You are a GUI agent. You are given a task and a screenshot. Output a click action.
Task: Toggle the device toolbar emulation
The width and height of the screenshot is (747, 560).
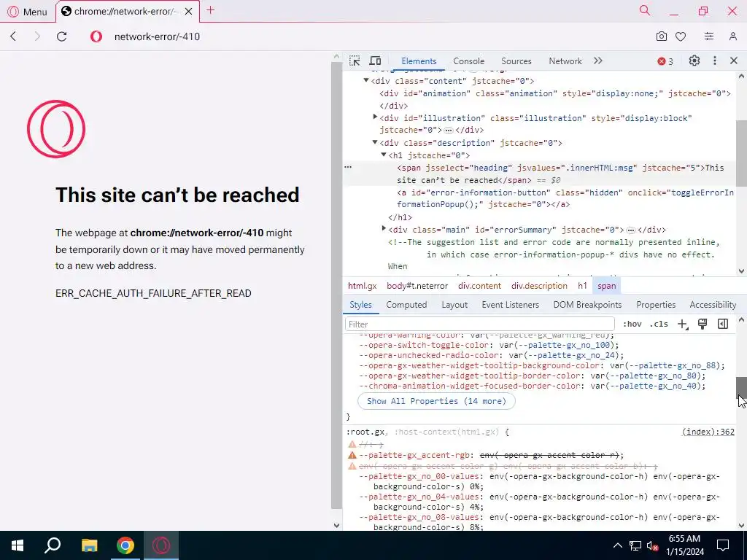376,61
